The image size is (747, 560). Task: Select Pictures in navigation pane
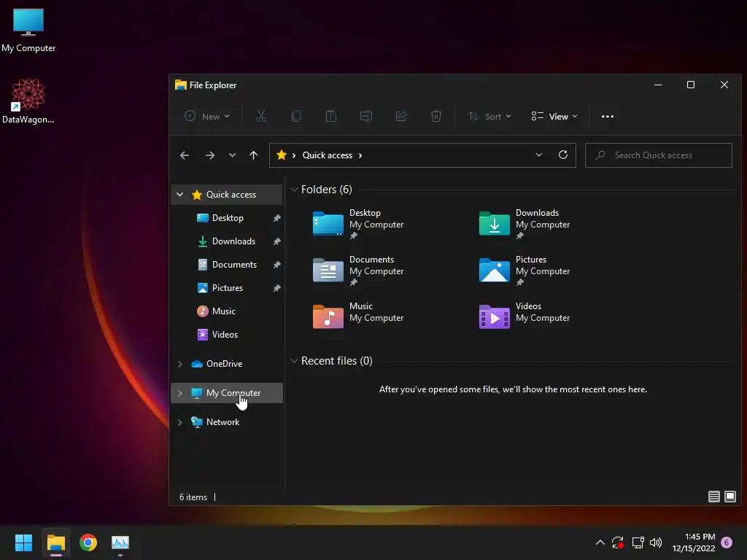(228, 287)
